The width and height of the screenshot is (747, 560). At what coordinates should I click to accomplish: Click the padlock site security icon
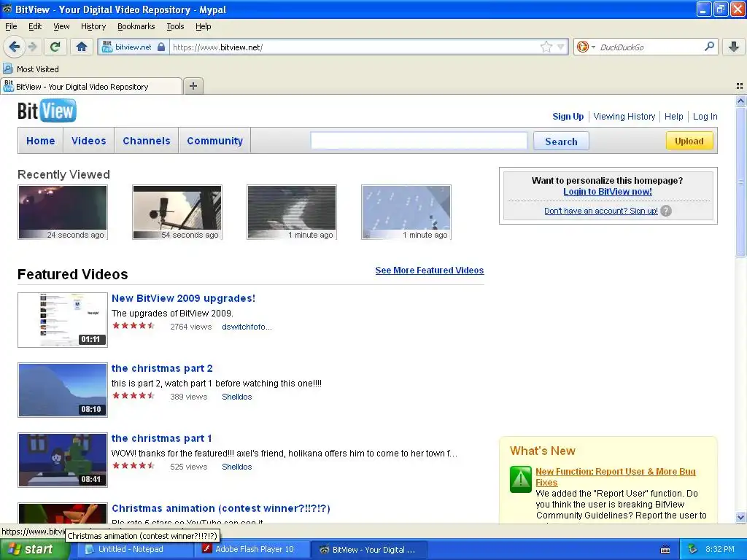pos(161,47)
